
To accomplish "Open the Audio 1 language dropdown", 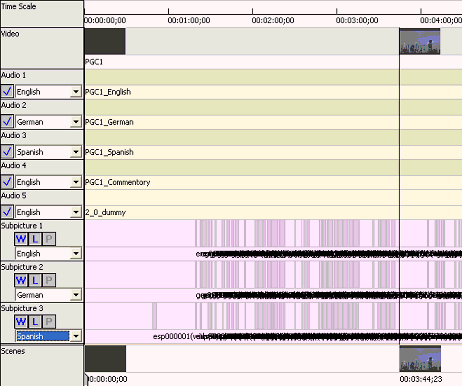I will coord(76,92).
